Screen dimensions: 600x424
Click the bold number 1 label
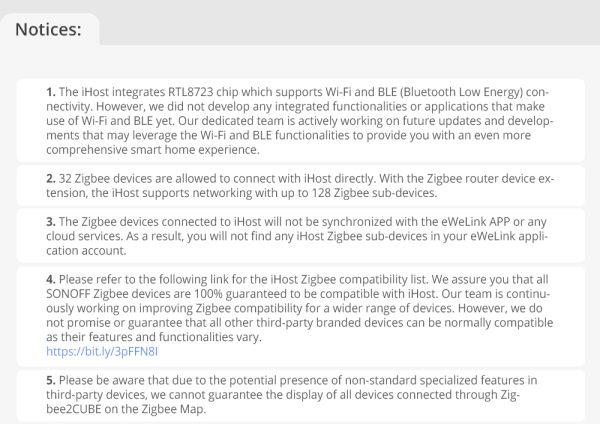tap(50, 91)
